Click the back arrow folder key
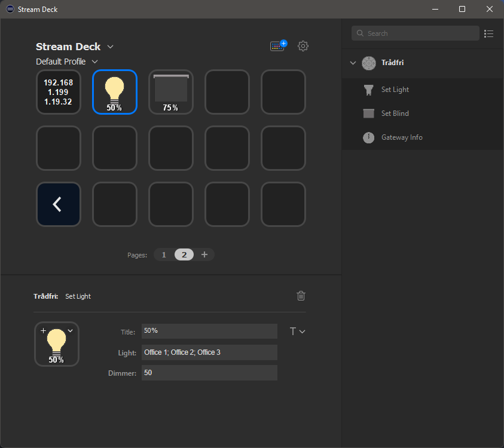 click(59, 204)
